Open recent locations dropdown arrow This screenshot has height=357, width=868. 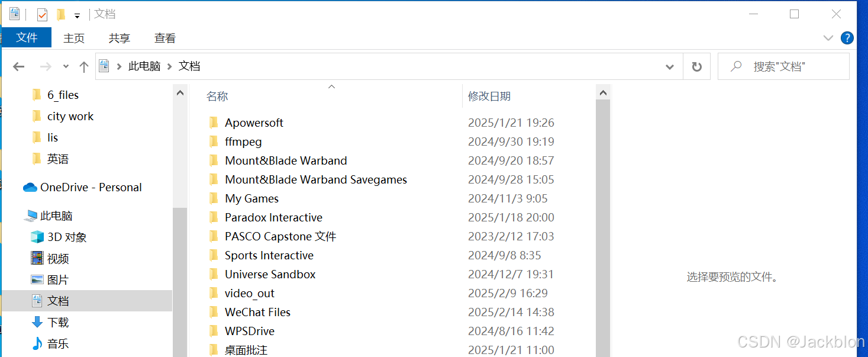pyautogui.click(x=66, y=67)
